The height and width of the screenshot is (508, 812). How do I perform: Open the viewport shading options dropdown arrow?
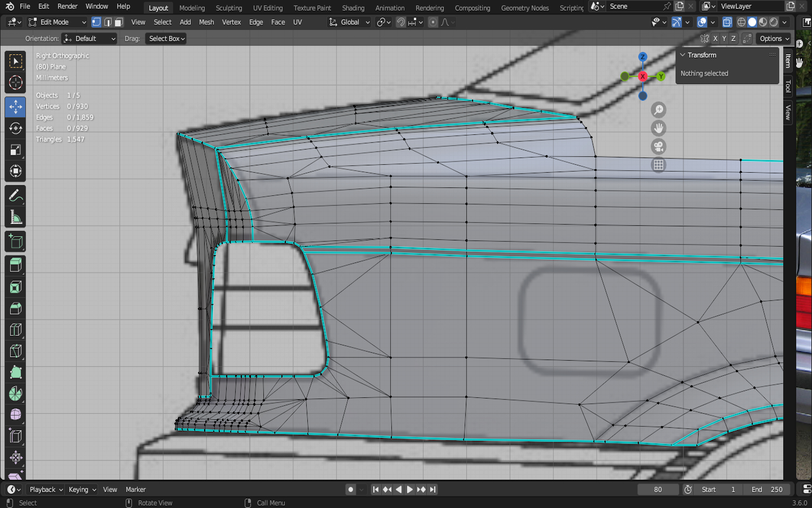[784, 22]
